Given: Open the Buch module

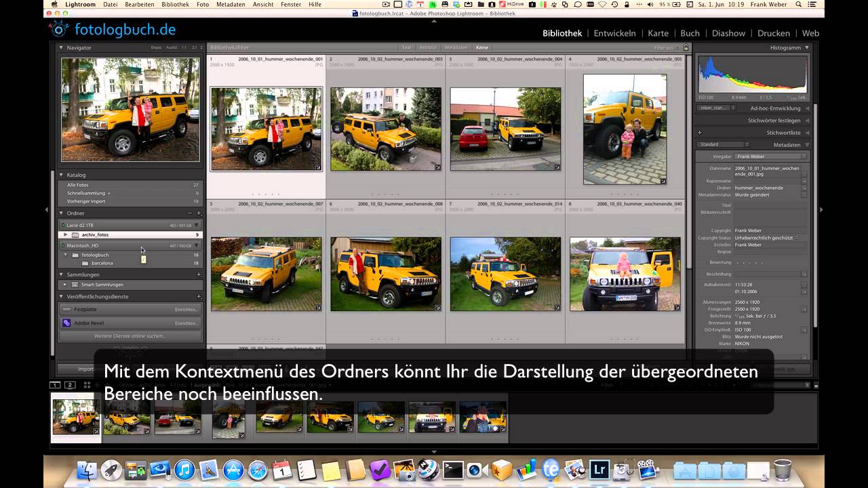Looking at the screenshot, I should 690,33.
